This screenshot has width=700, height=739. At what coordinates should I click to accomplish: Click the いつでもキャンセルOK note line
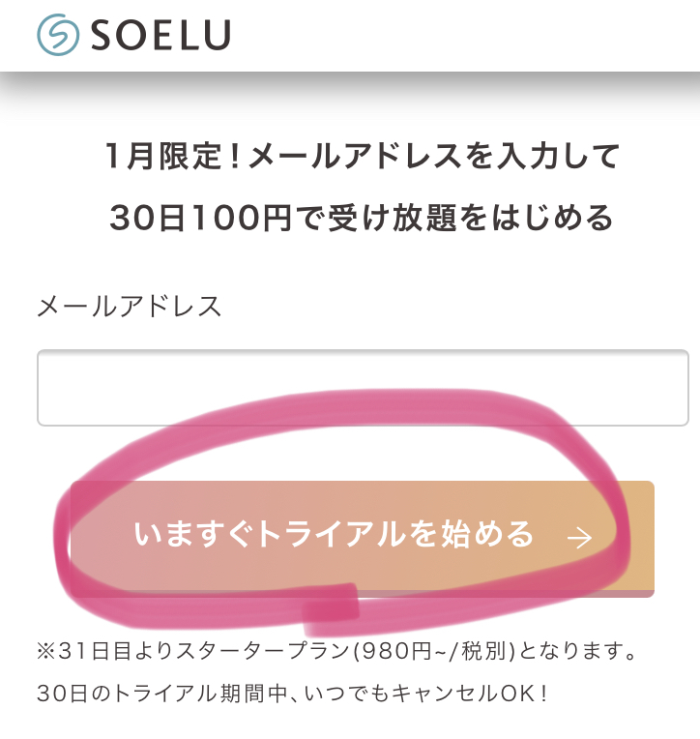(292, 694)
